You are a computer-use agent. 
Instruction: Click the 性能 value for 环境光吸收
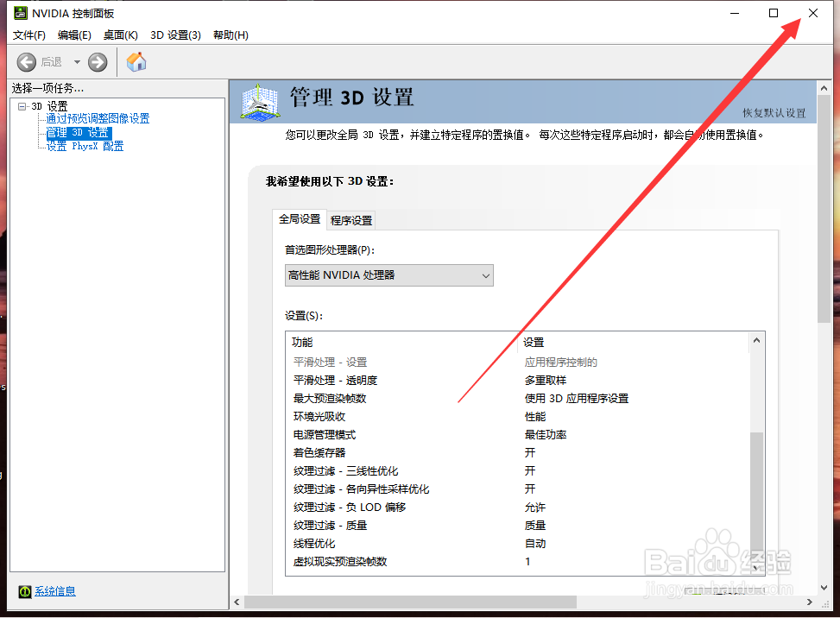[535, 417]
